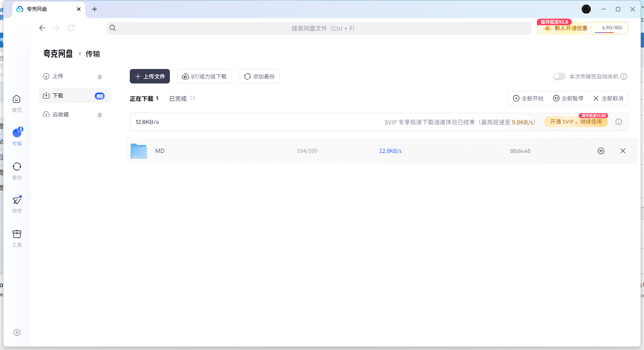Minimize the 夸克网盘 window

(x=603, y=9)
